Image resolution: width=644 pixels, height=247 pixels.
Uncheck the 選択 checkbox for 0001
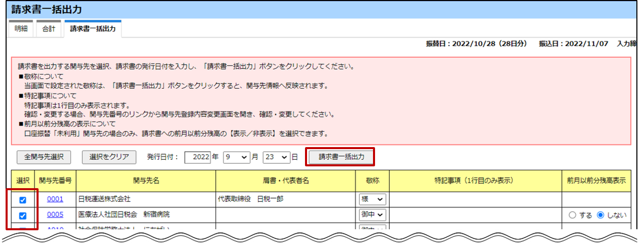[x=22, y=200]
